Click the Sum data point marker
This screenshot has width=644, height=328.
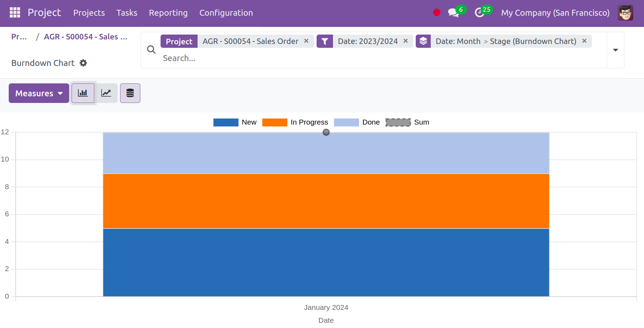pos(326,132)
